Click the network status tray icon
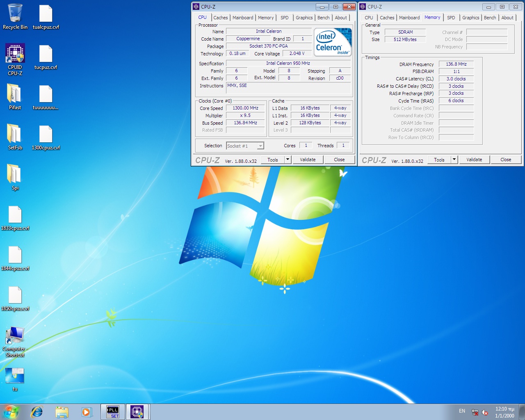Viewport: 525px width, 420px height. (475, 412)
